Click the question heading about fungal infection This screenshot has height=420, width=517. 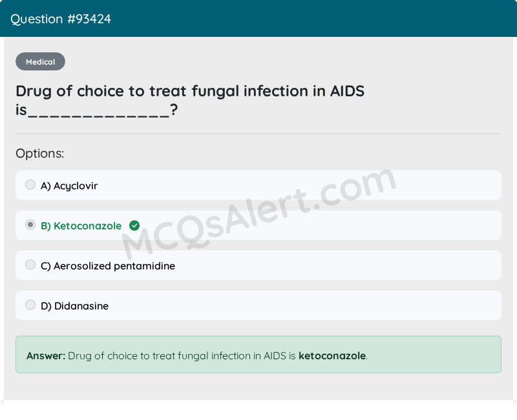click(x=190, y=100)
